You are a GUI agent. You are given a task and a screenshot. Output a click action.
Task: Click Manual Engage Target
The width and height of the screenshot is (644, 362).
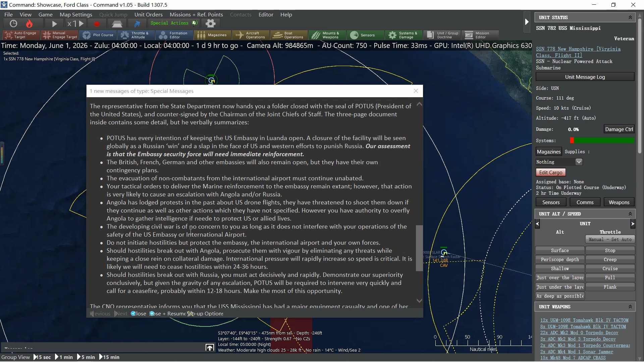click(x=60, y=35)
